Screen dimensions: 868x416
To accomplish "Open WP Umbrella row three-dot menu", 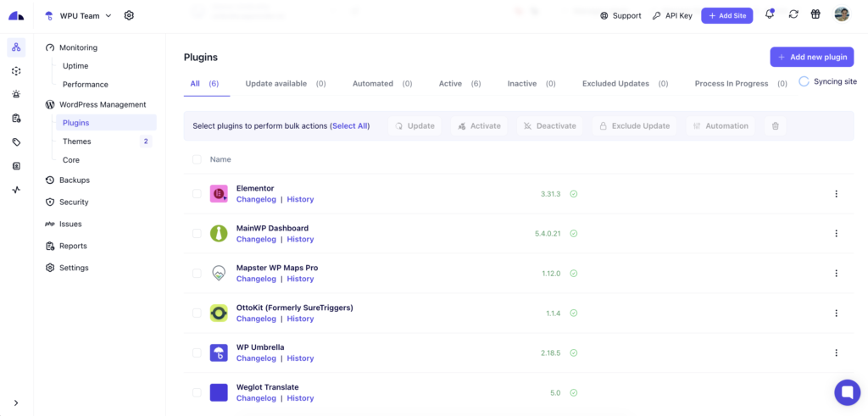I will [836, 353].
